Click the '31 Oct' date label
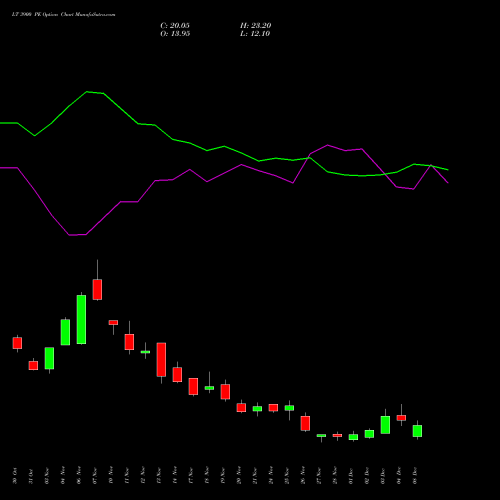 [x=31, y=476]
